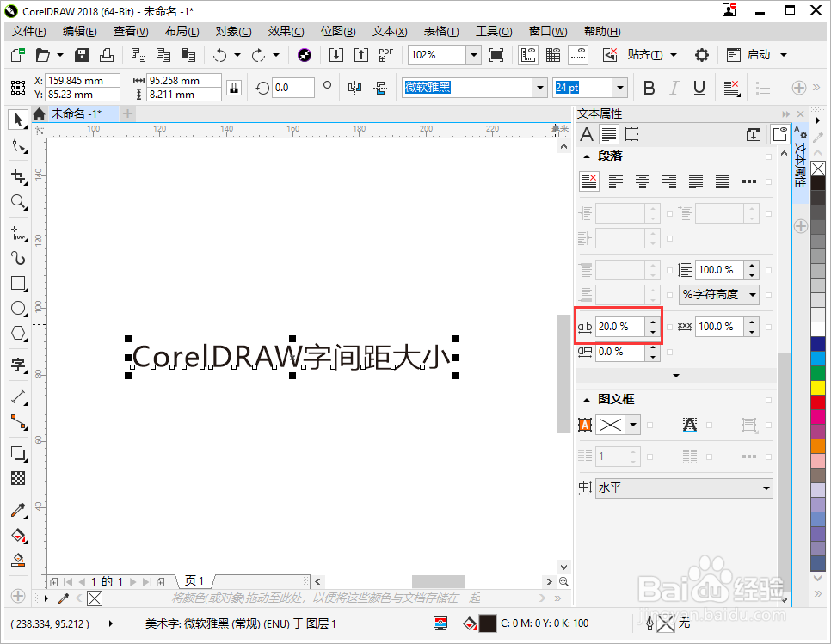Select the Transparency checkerboard tool
This screenshot has width=831, height=644.
point(19,478)
